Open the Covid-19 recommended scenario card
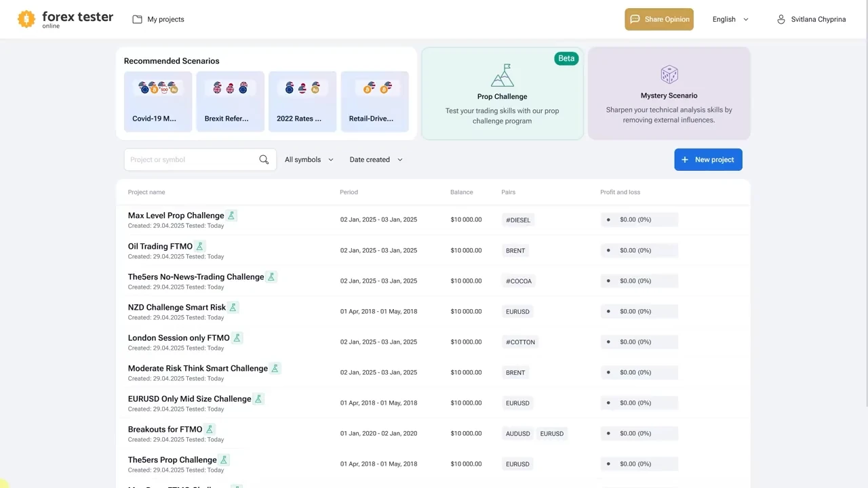 pyautogui.click(x=158, y=102)
